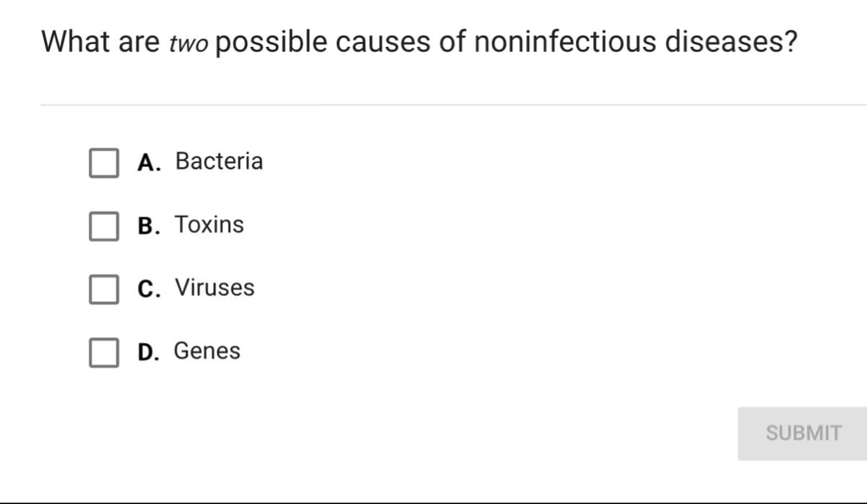Click the word "possible" in the question
Viewport: 867px width, 504px height.
point(270,43)
